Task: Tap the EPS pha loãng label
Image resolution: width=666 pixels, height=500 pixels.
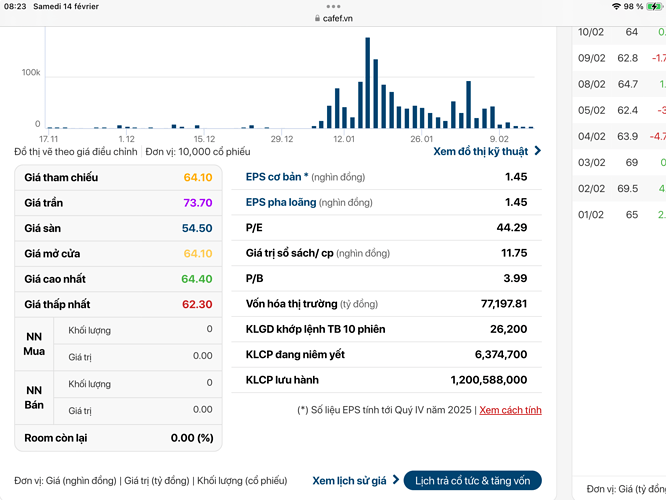Action: coord(281,202)
